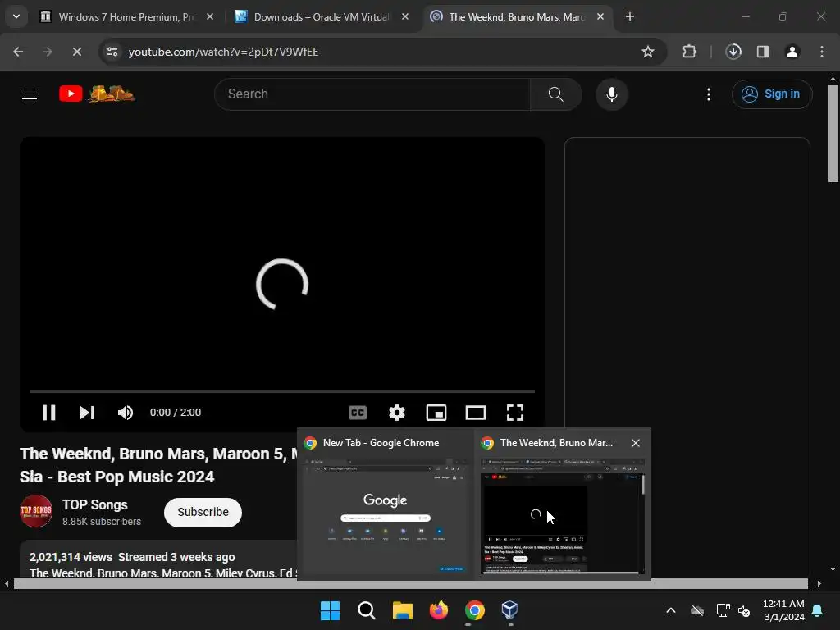Image resolution: width=840 pixels, height=630 pixels.
Task: Open the YouTube guide hamburger menu
Action: click(x=30, y=94)
